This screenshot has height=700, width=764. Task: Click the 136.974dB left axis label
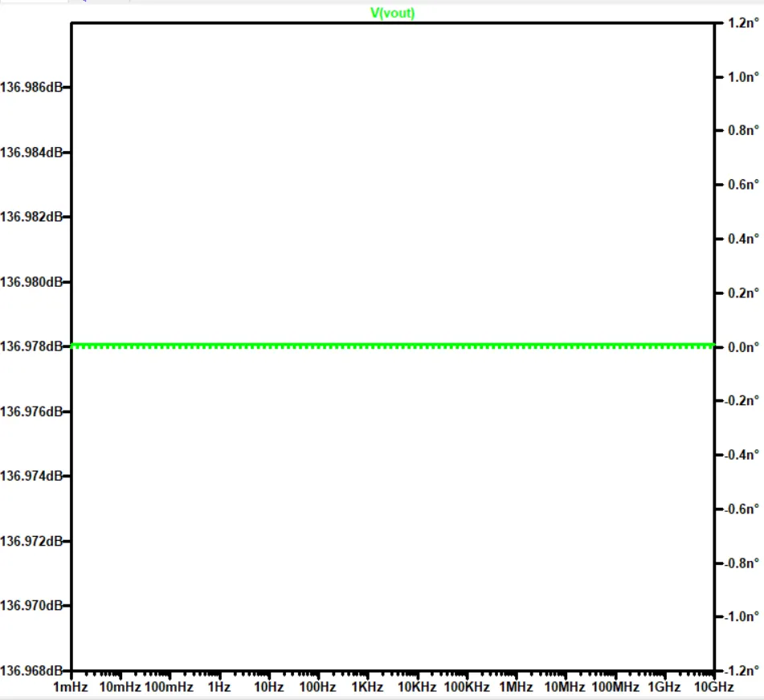31,476
